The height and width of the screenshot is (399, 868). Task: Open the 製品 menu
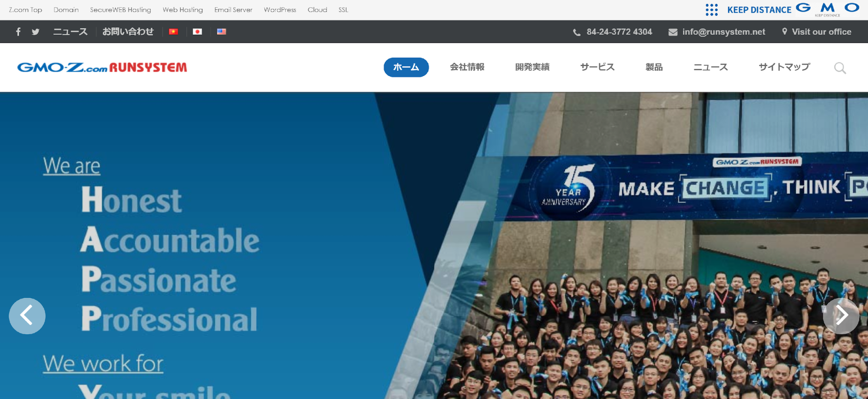tap(654, 67)
